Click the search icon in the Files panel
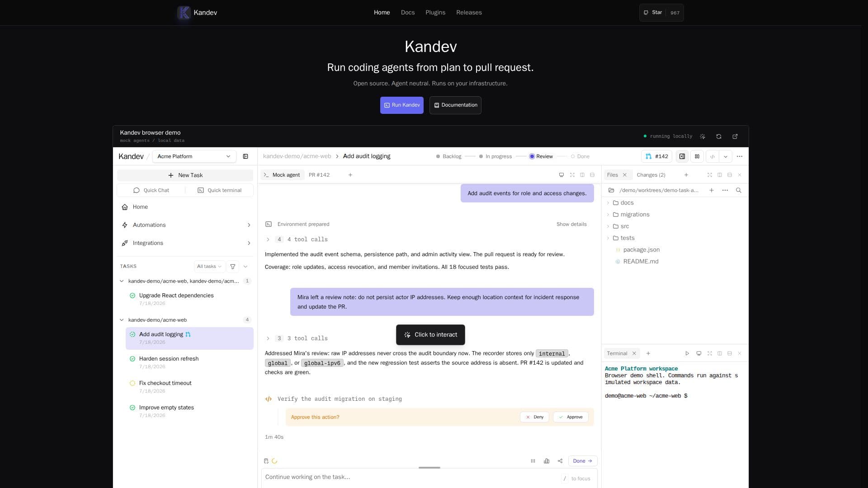Screen dimensions: 868x488 coord(739,190)
